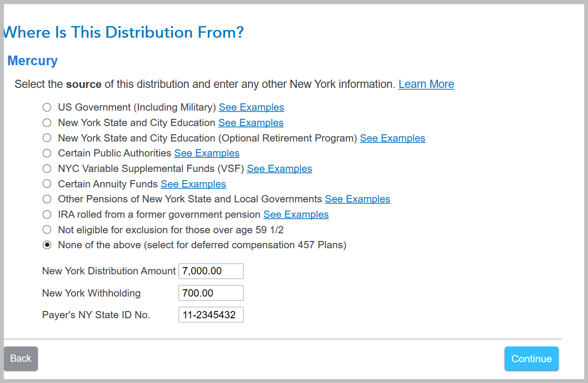Select NYC Variable Supplemental Funds (VSF) option
588x383 pixels.
click(x=47, y=169)
